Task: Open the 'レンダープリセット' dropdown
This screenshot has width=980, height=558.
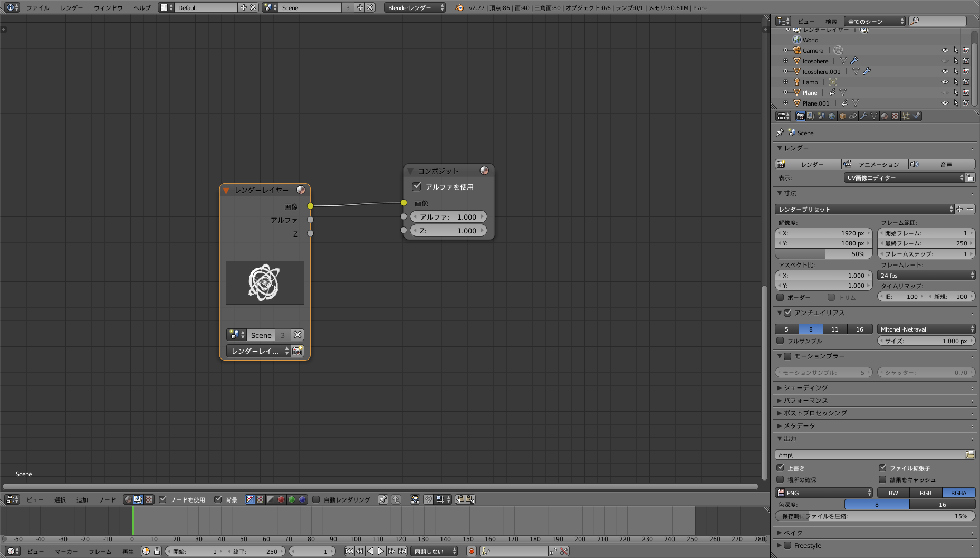Action: (x=864, y=209)
